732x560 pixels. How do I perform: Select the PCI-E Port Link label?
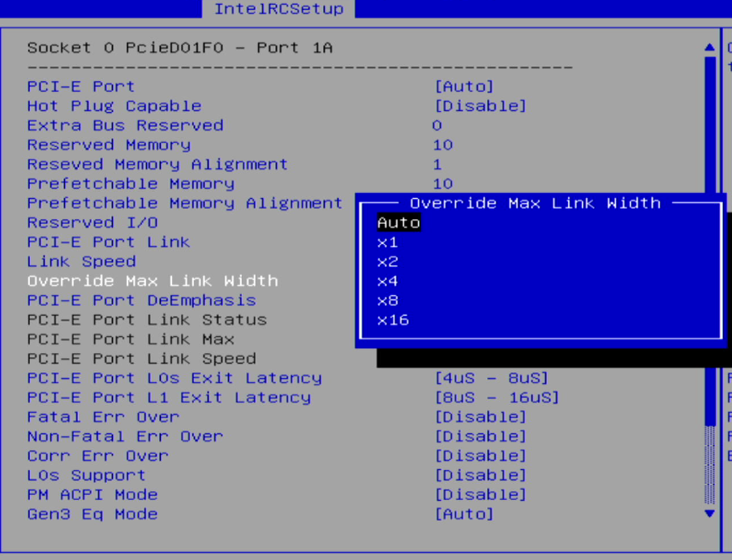tap(108, 242)
